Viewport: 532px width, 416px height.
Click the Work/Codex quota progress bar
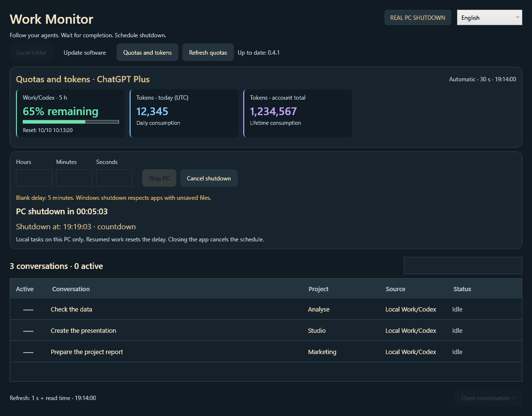(x=71, y=122)
